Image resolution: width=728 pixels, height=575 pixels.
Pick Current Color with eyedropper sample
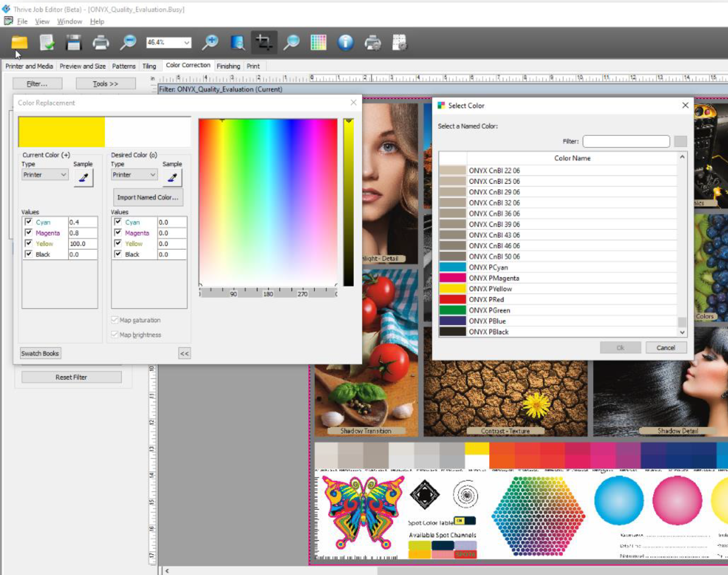coord(83,178)
